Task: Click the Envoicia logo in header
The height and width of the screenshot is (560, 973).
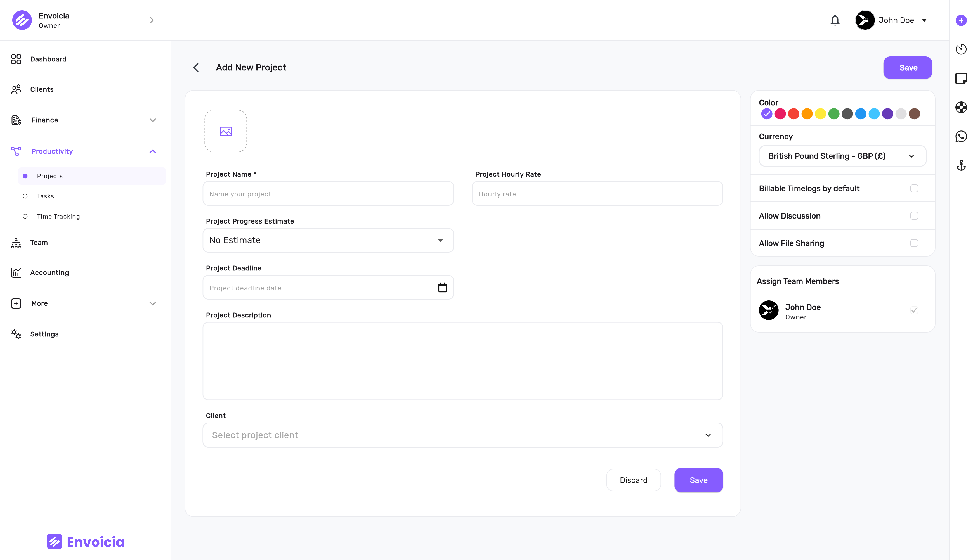Action: point(22,20)
